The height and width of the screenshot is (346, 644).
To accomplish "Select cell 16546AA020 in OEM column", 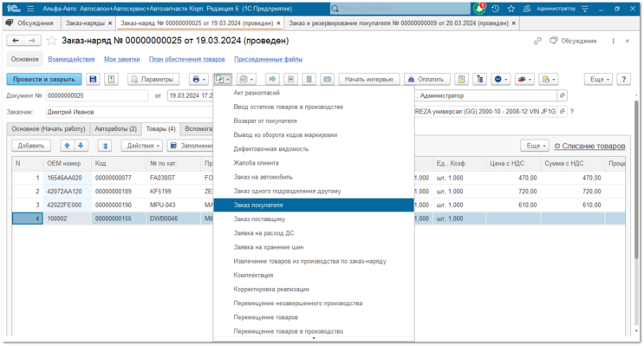I will click(67, 178).
